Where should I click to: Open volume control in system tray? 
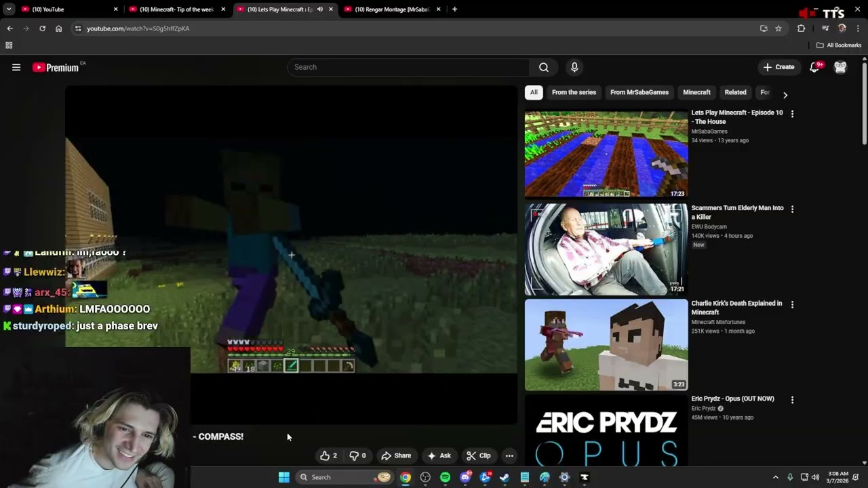pyautogui.click(x=815, y=477)
